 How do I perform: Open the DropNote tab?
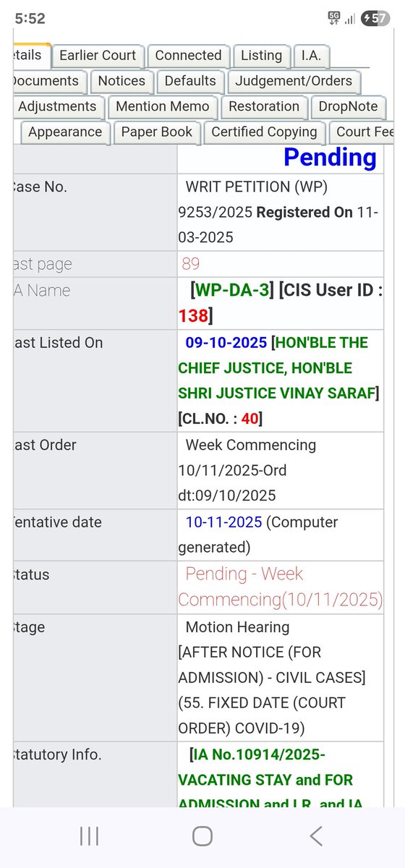point(348,107)
